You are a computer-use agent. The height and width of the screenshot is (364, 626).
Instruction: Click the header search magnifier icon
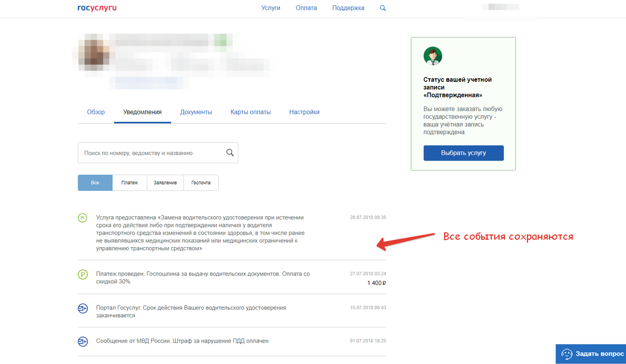tap(383, 8)
